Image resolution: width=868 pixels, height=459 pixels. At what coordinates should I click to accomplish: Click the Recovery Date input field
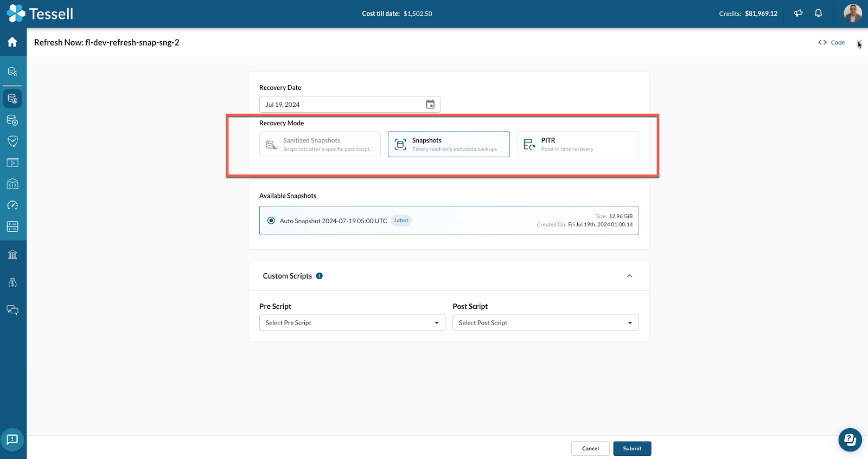(349, 105)
